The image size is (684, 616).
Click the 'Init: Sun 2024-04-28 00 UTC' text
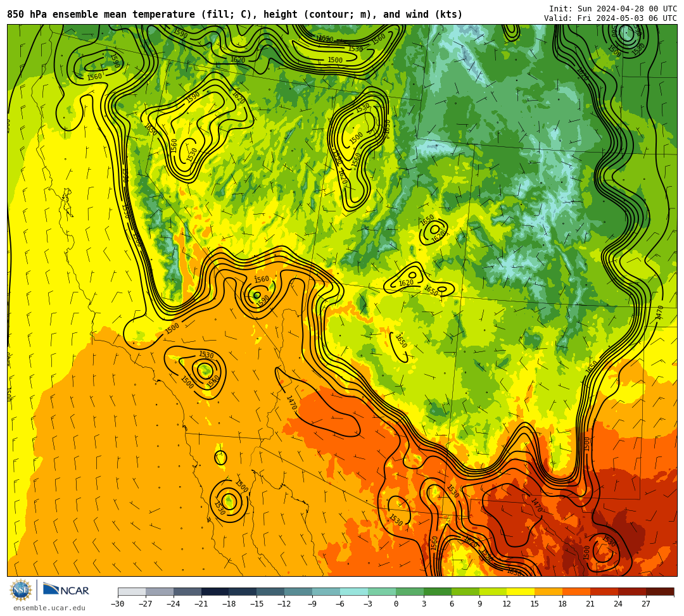[x=613, y=9]
